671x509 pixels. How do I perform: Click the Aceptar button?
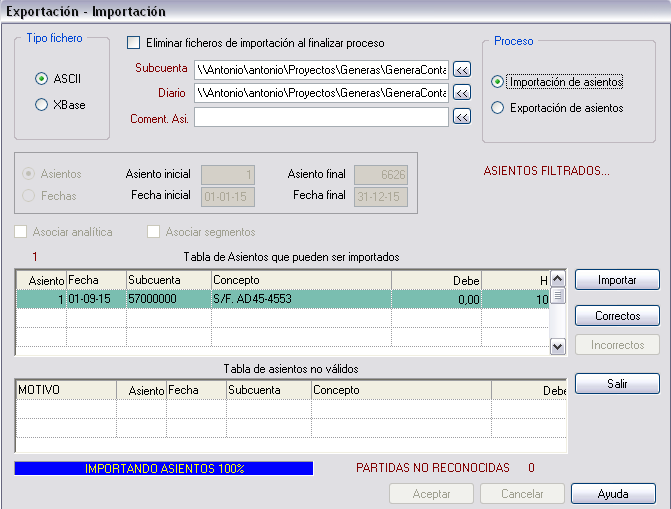[431, 494]
